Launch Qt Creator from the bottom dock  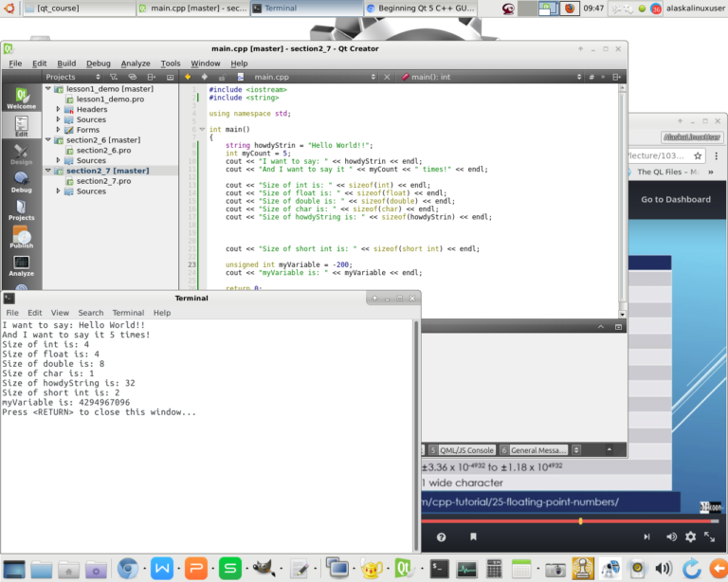tap(403, 568)
